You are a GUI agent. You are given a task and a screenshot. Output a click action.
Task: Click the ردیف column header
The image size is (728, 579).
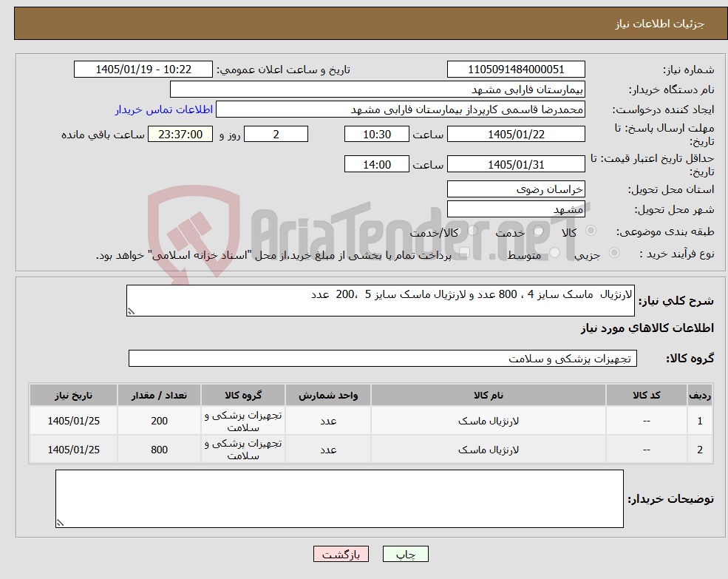(x=700, y=395)
